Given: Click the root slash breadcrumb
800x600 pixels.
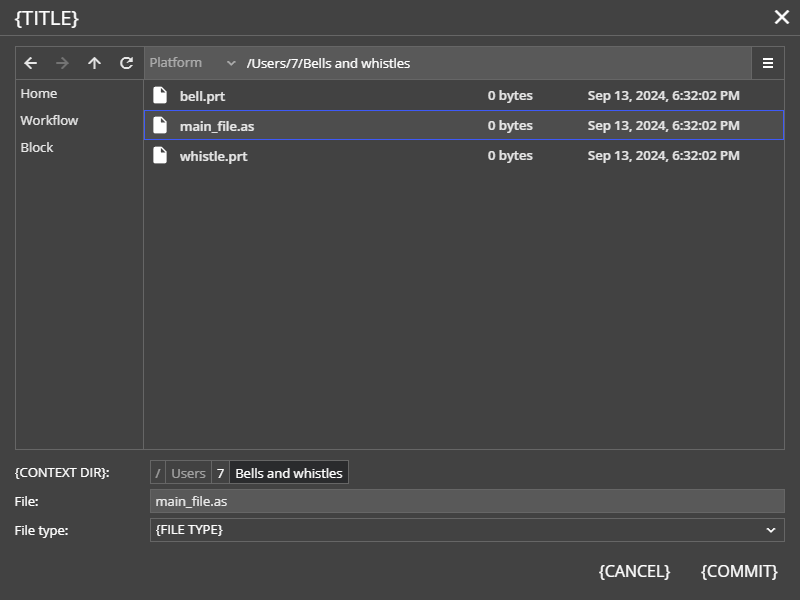Looking at the screenshot, I should [158, 473].
